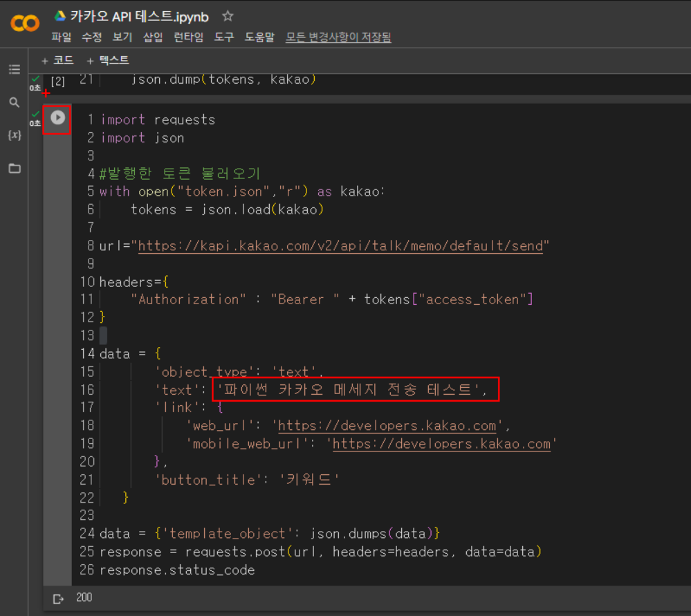Open the 도움말 menu
Image resolution: width=691 pixels, height=616 pixels.
[x=259, y=37]
